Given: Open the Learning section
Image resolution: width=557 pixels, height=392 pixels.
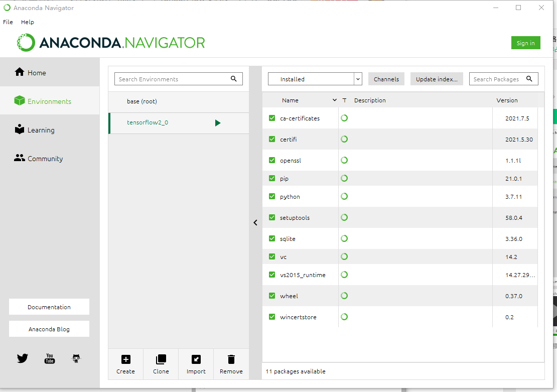Looking at the screenshot, I should pos(50,130).
